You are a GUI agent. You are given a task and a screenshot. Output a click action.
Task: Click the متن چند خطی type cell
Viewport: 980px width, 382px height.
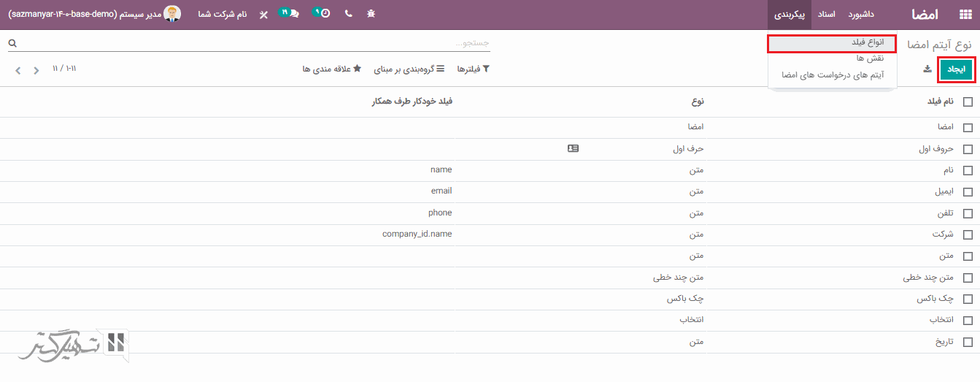tap(678, 278)
